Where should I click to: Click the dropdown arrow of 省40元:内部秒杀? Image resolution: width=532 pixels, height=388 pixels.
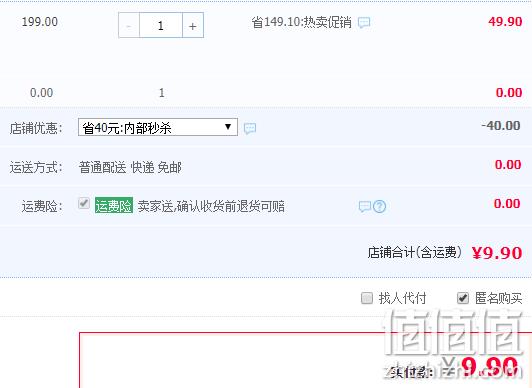[228, 127]
